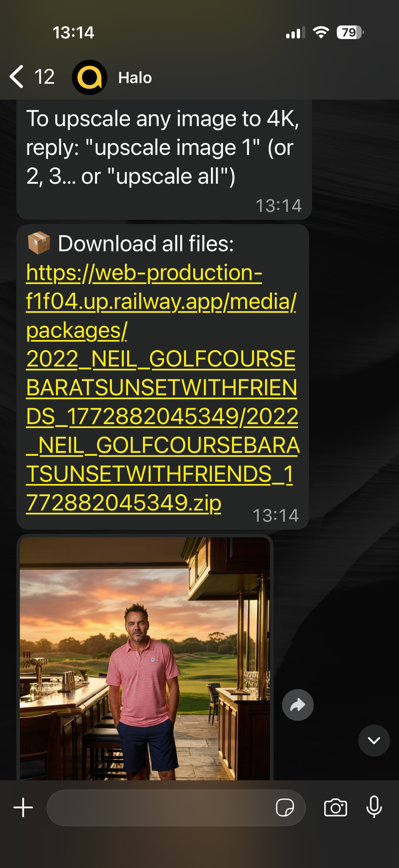Open the golf course bar photo
This screenshot has width=399, height=868.
tap(145, 658)
